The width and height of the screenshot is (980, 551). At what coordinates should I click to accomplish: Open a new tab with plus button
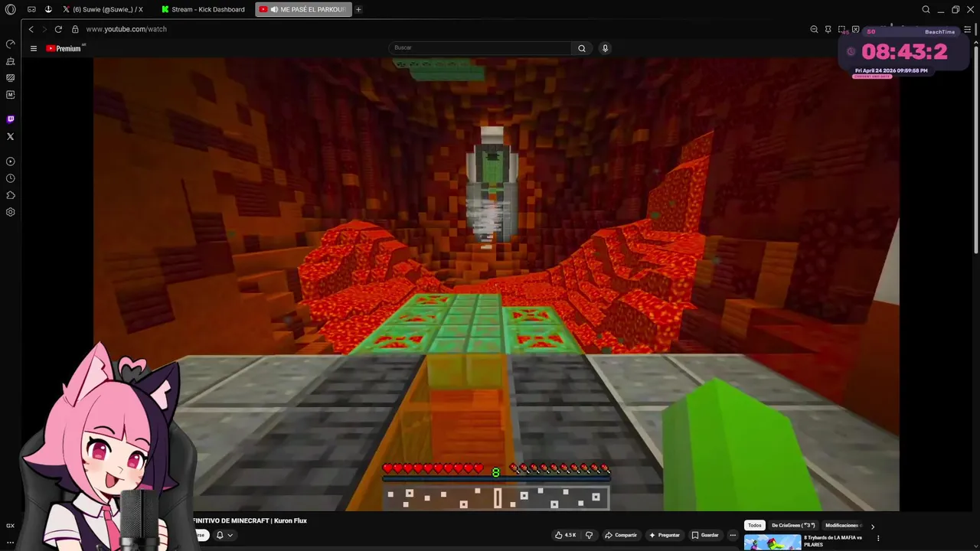pyautogui.click(x=358, y=9)
